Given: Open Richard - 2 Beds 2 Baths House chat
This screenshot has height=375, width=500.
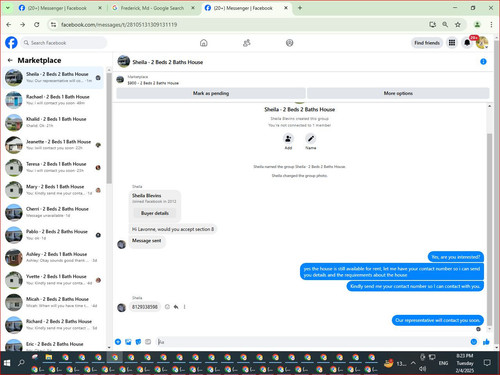Looking at the screenshot, I should 53,324.
